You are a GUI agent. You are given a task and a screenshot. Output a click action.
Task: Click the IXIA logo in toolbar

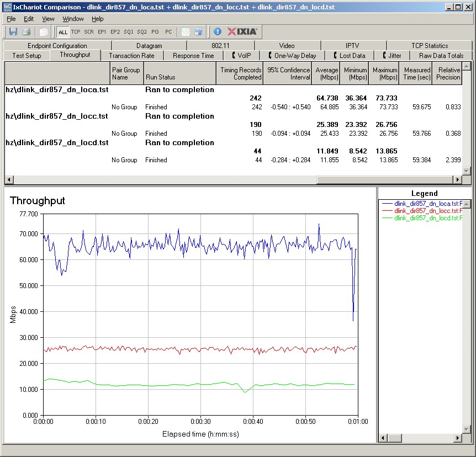point(242,31)
